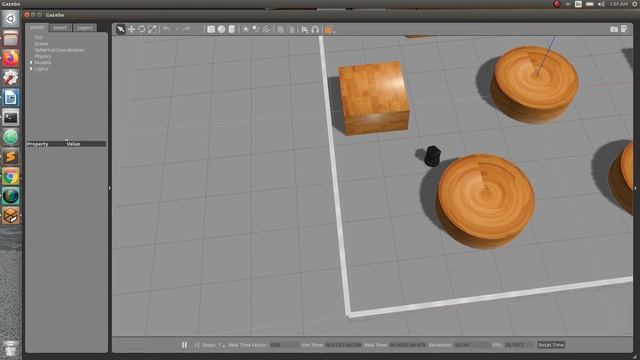Open the volume indicator in the top bar
The image size is (640, 360).
(601, 4)
